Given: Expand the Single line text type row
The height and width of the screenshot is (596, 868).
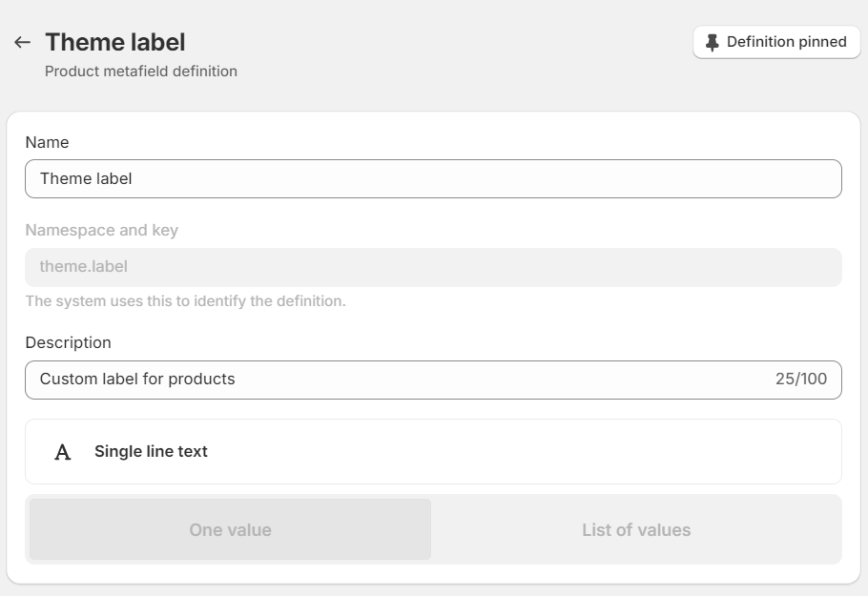Looking at the screenshot, I should (x=433, y=451).
